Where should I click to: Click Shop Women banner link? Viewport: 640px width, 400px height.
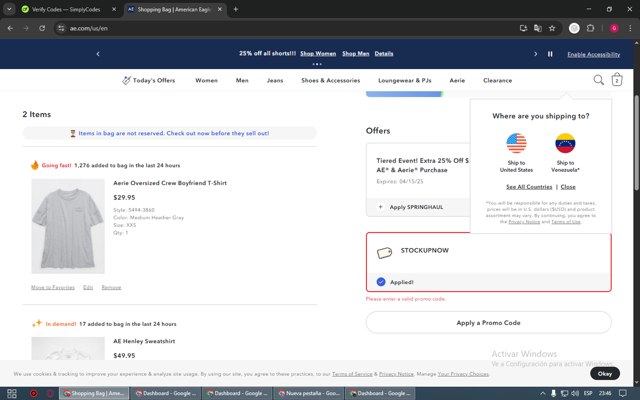pos(318,53)
